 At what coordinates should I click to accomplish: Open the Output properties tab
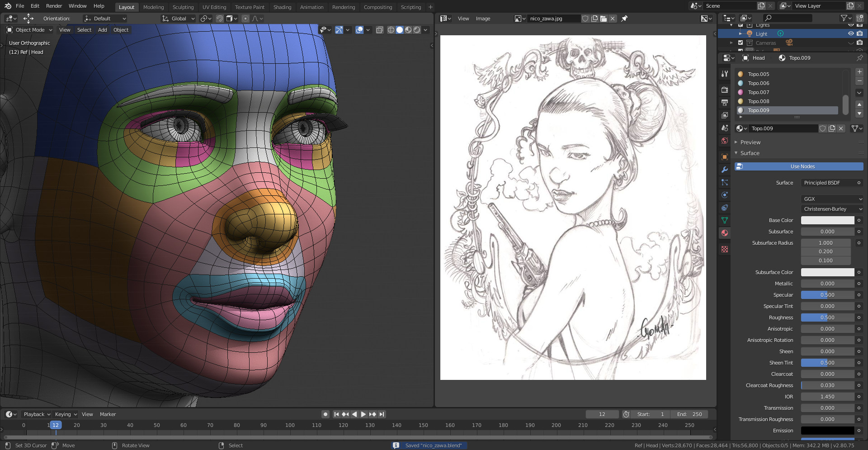click(725, 102)
